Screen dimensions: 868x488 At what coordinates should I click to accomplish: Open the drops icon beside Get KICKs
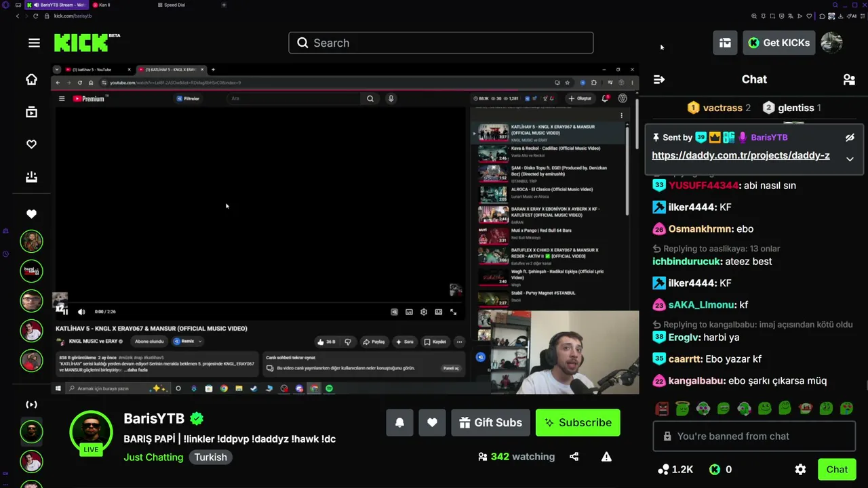tap(725, 43)
